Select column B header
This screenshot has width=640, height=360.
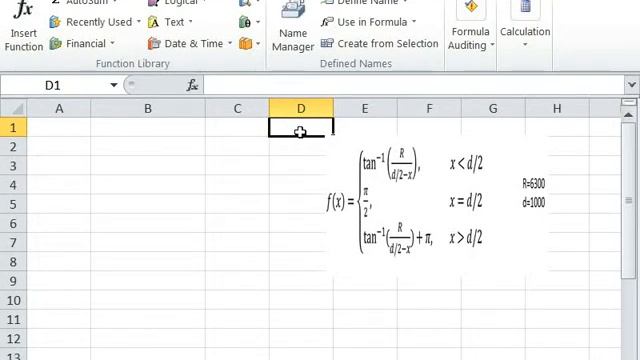pyautogui.click(x=148, y=109)
